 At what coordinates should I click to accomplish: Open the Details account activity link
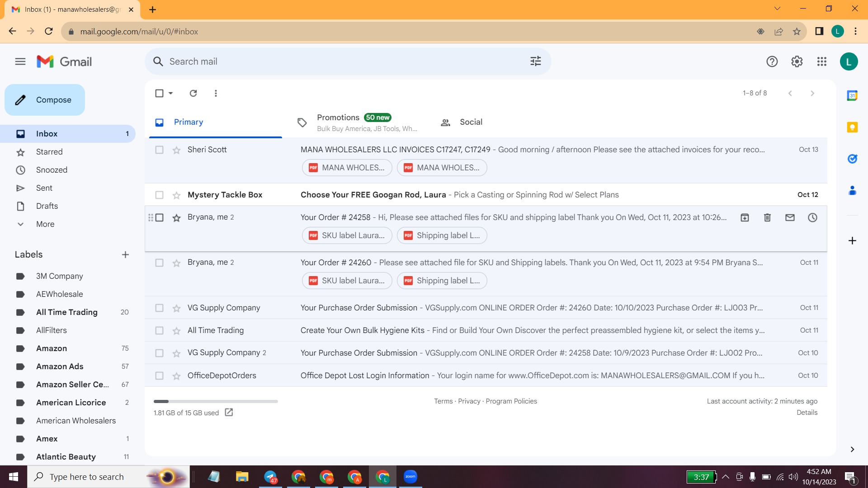tap(807, 413)
